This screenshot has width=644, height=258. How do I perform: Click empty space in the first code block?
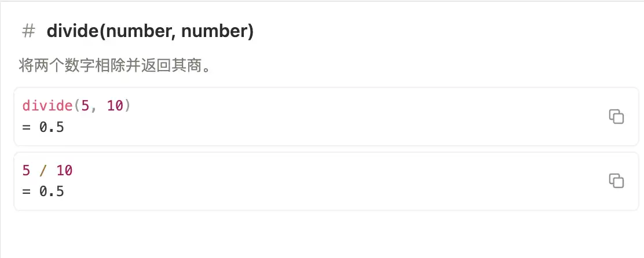pyautogui.click(x=347, y=116)
